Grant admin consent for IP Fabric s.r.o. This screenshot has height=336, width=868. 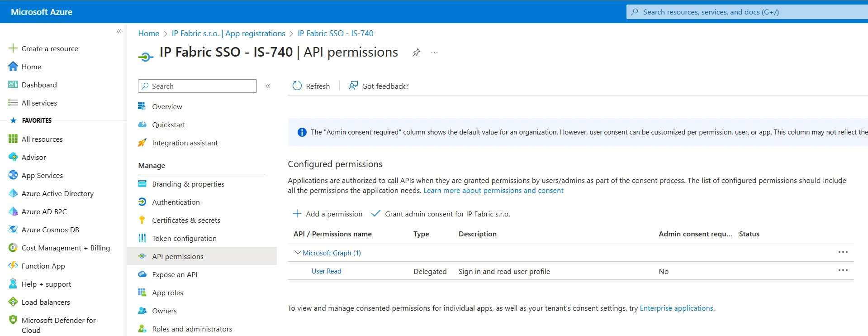coord(441,214)
